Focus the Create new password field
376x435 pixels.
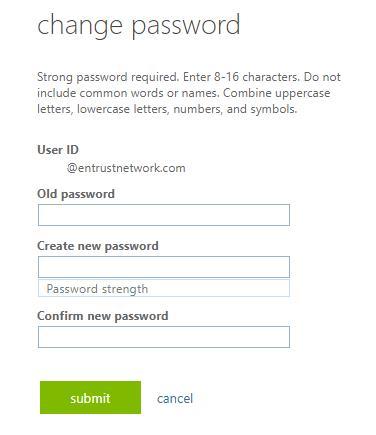pos(164,267)
